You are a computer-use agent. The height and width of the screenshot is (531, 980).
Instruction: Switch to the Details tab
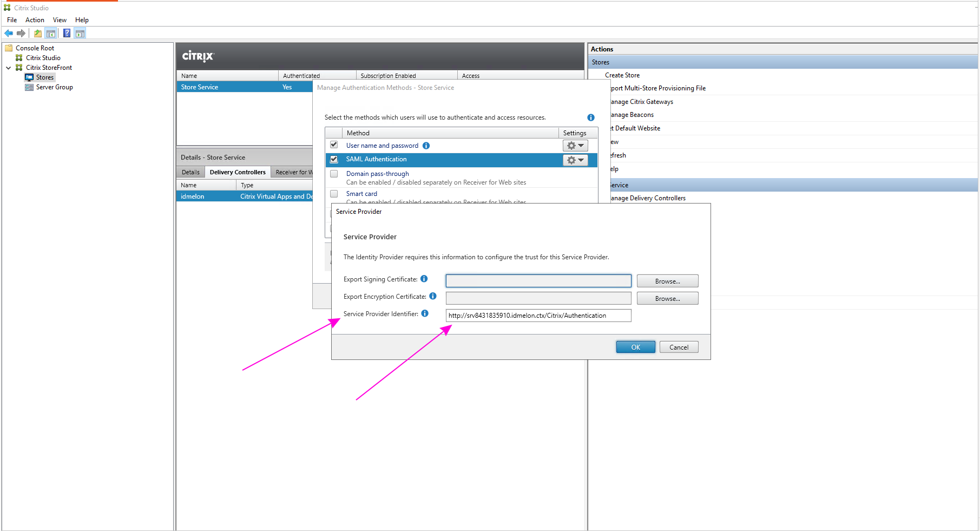click(x=190, y=172)
